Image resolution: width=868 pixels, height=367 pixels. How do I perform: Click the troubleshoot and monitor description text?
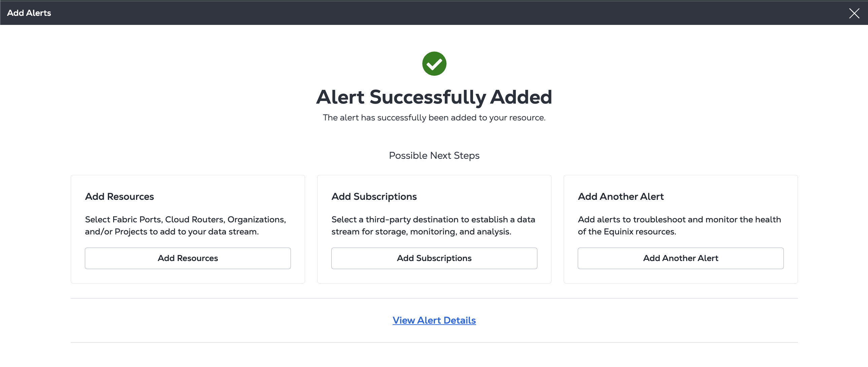[679, 225]
